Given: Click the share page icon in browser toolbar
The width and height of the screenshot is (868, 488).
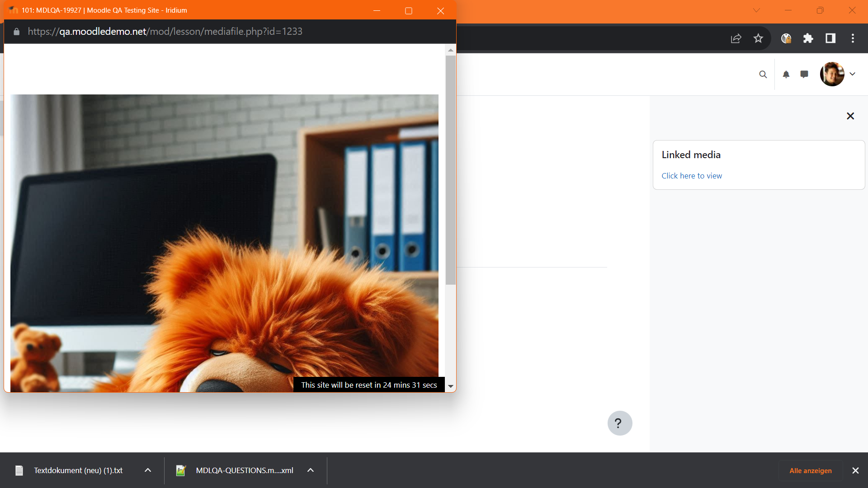Looking at the screenshot, I should 736,38.
